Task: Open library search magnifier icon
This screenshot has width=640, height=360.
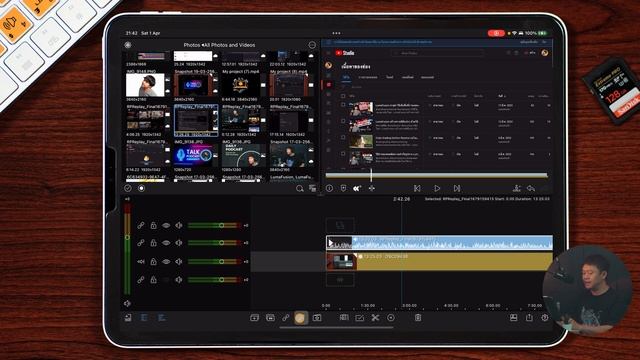Action: (300, 188)
